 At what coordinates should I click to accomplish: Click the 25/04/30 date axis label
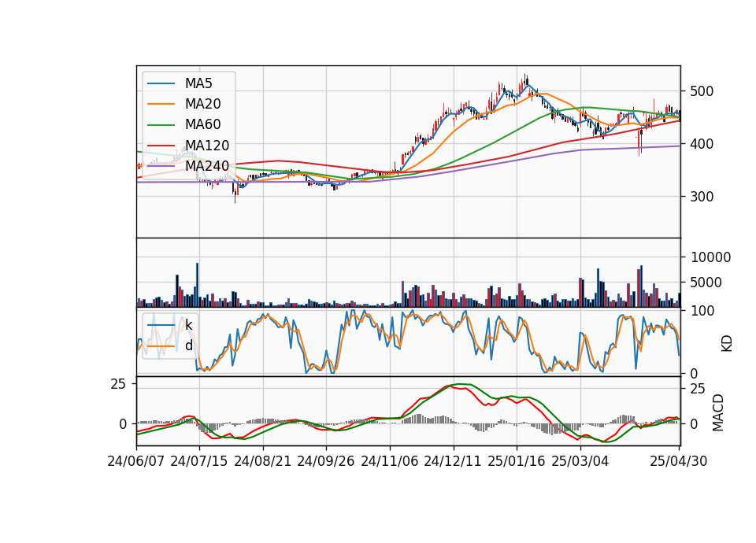click(679, 461)
